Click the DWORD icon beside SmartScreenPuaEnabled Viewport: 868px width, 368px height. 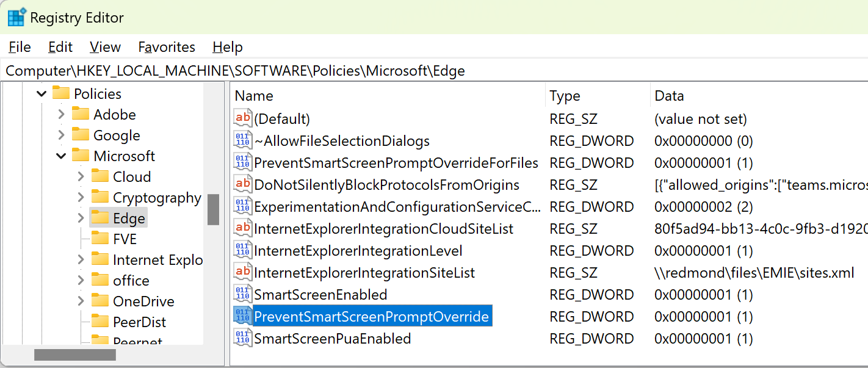click(243, 339)
